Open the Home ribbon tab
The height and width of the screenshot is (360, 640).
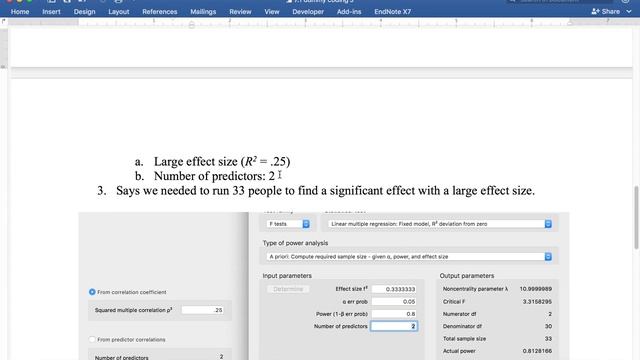point(20,12)
